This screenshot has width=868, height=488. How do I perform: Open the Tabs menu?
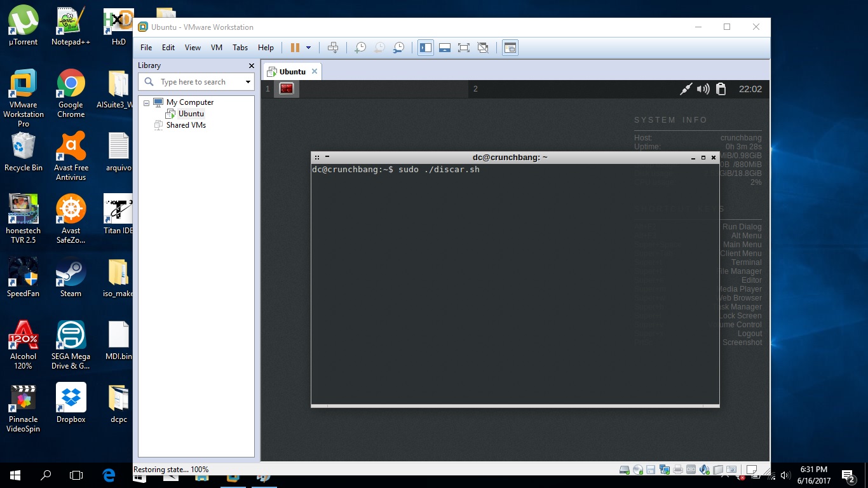pyautogui.click(x=240, y=48)
